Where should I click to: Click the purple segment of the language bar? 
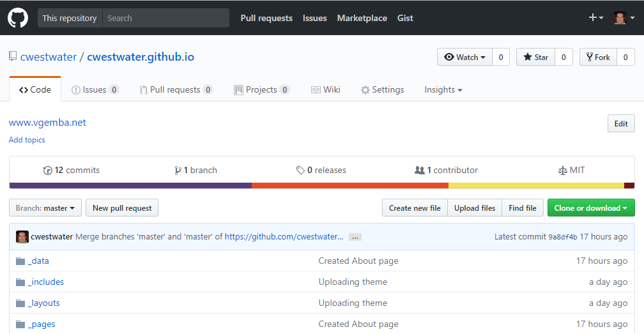click(x=130, y=185)
